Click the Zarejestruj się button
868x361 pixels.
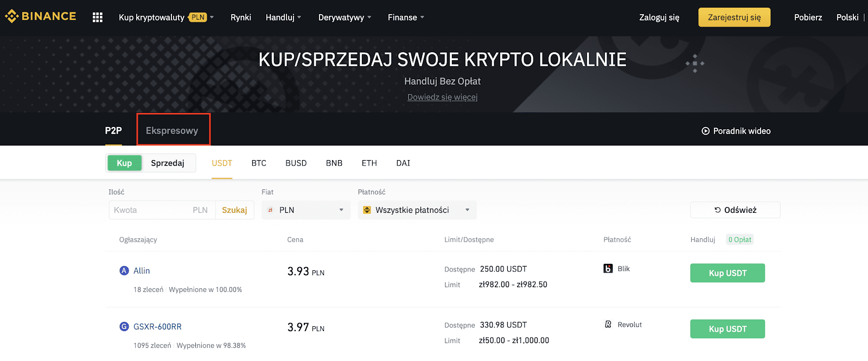click(734, 17)
